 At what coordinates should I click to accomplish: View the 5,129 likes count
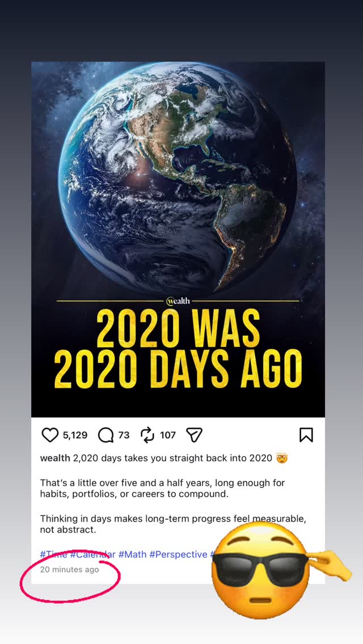coord(75,435)
